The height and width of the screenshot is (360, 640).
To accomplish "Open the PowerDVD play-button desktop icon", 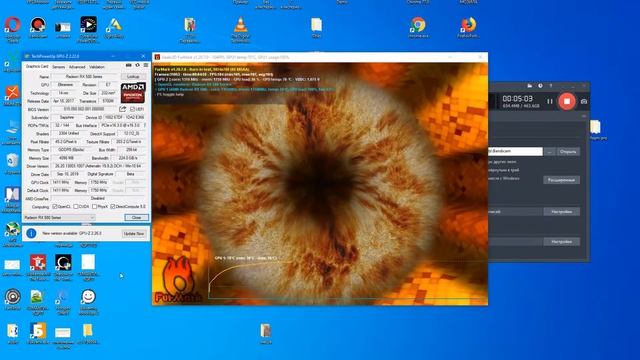I will [88, 24].
